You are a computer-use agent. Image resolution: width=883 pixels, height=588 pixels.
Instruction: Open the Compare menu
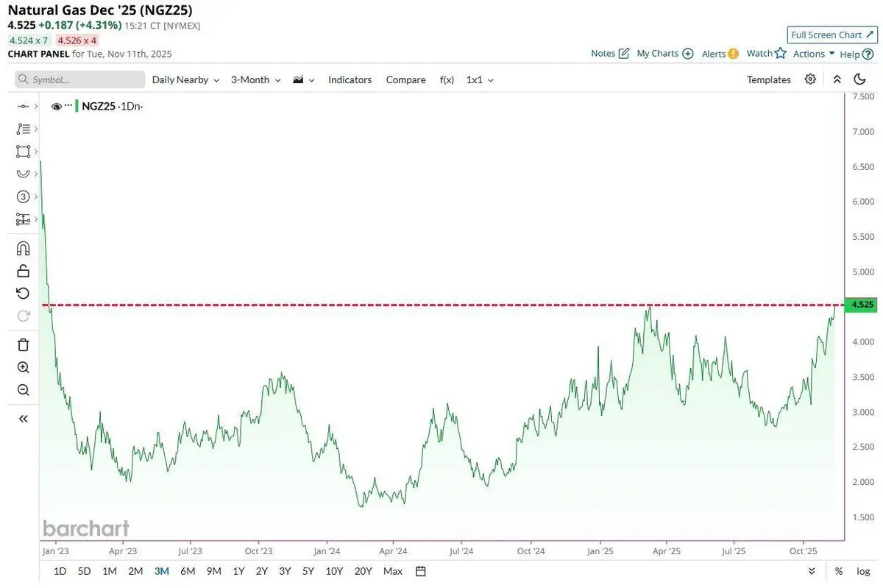(x=406, y=79)
